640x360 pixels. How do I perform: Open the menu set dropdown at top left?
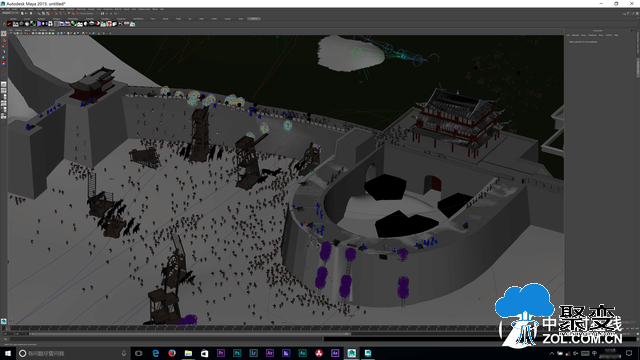coord(10,13)
